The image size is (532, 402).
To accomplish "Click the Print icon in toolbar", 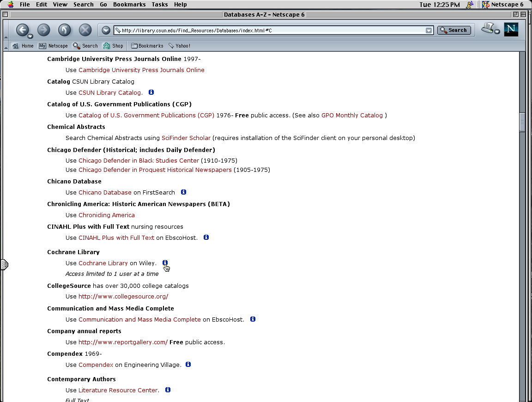I will [x=488, y=28].
